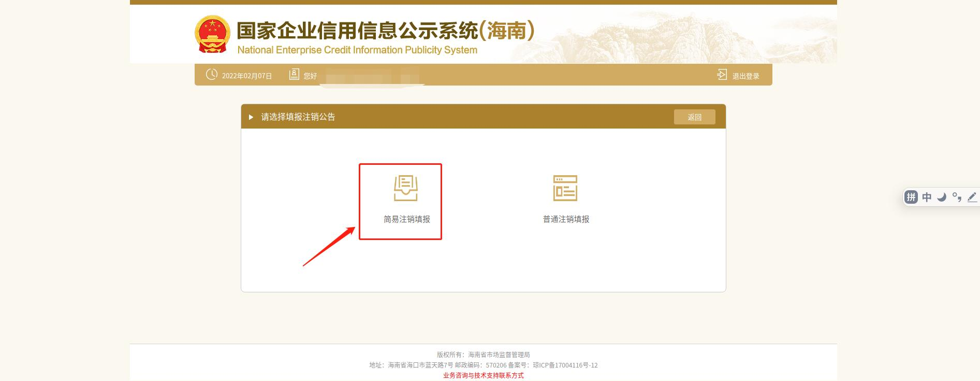This screenshot has height=381, width=980.
Task: Click the logout arrow icon
Action: [722, 75]
